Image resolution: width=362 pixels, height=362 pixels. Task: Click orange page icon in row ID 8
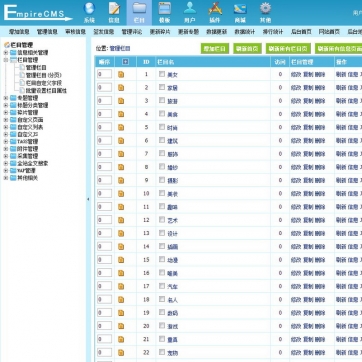(x=121, y=167)
